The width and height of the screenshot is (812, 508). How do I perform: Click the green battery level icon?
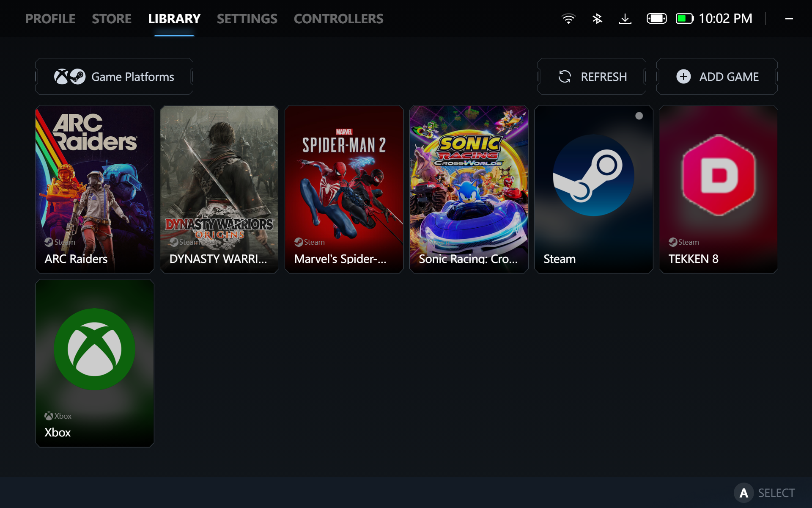pos(684,19)
